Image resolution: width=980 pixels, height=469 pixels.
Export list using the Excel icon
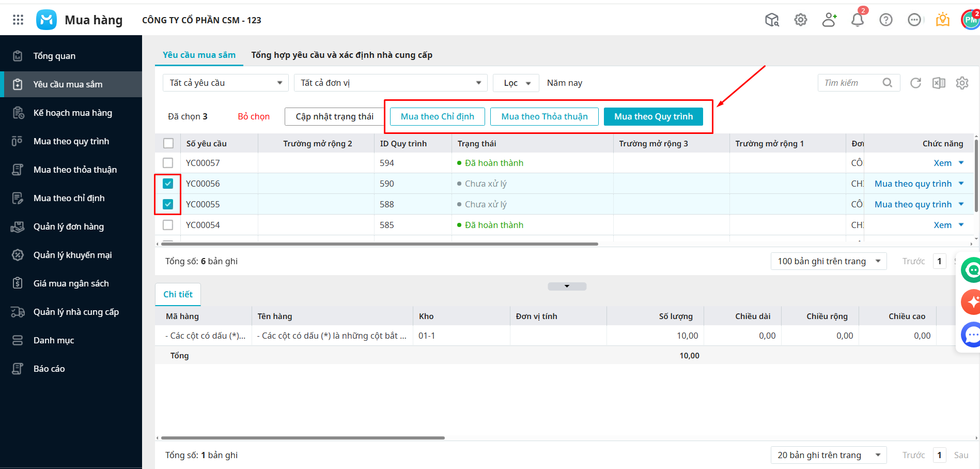click(x=939, y=83)
